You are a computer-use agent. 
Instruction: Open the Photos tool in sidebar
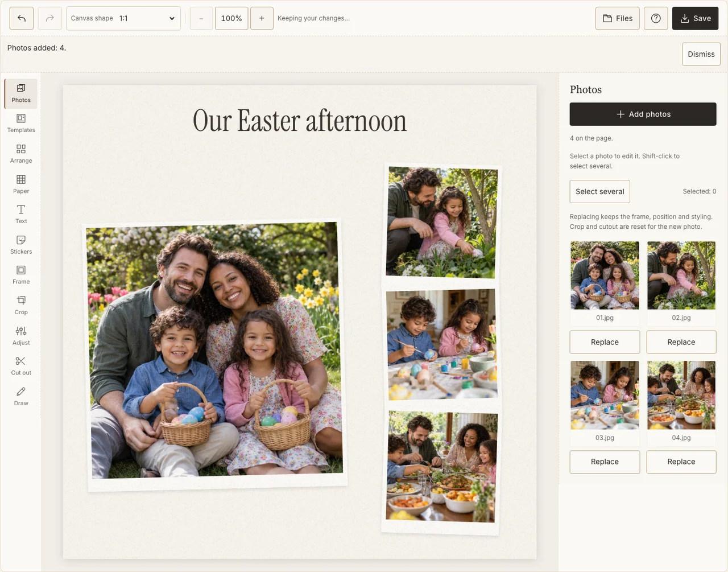21,93
